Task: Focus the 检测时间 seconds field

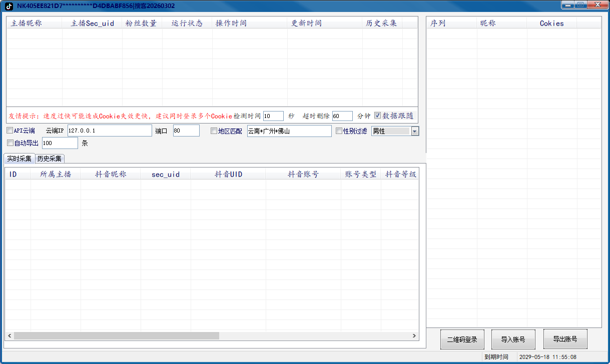Action: [x=273, y=116]
